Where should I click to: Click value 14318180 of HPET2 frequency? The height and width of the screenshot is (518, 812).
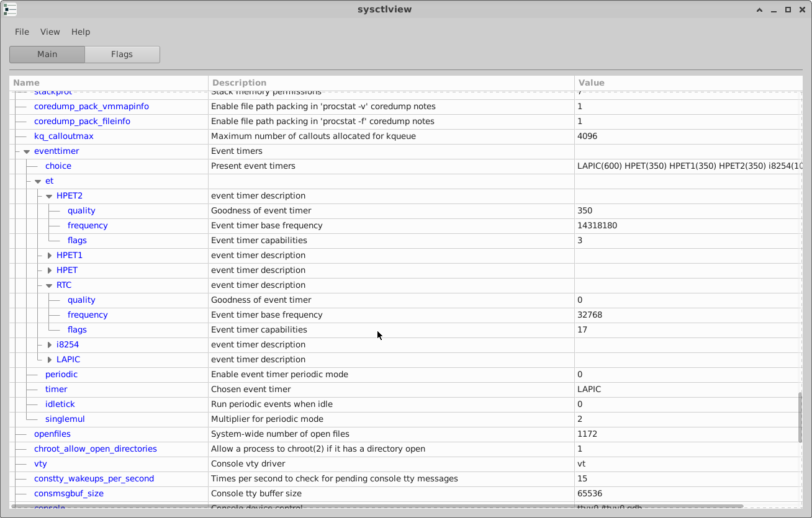597,226
